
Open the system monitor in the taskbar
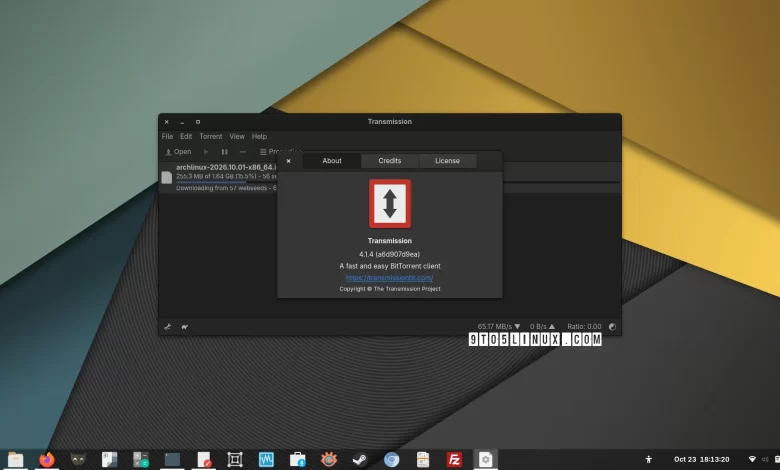pos(266,459)
